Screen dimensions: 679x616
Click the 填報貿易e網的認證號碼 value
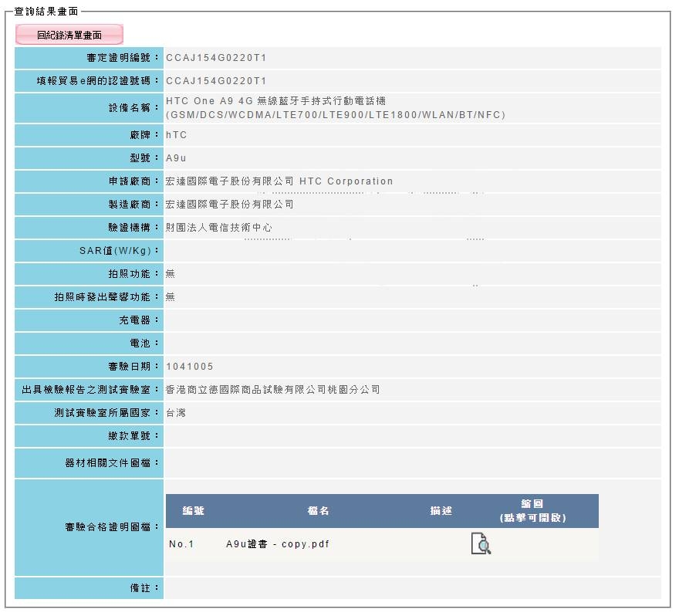tap(216, 81)
